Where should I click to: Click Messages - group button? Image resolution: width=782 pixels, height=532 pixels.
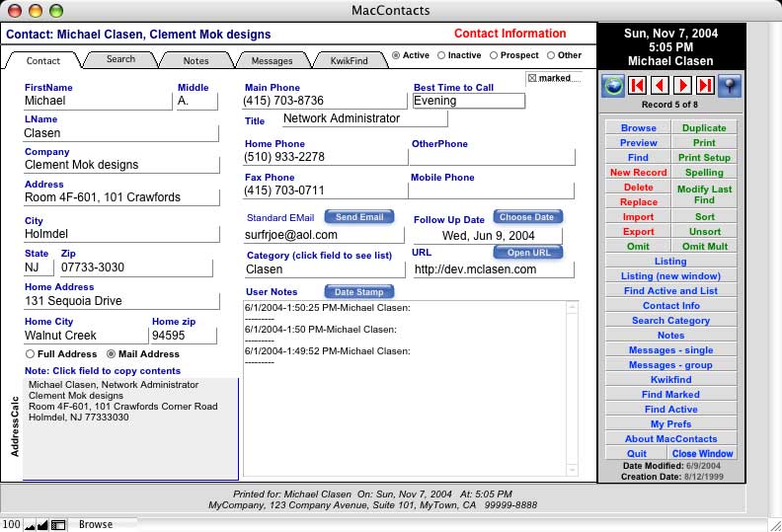click(x=670, y=365)
